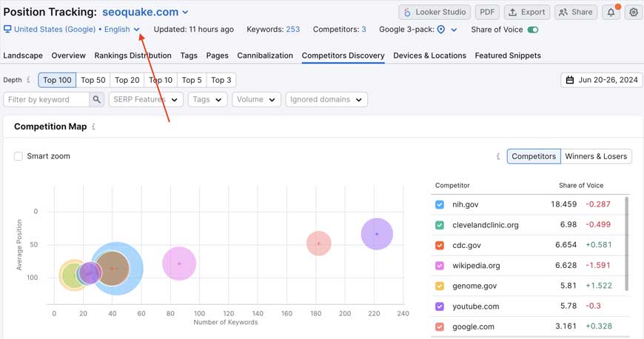
Task: Click the info icon beside Depth
Action: [28, 80]
